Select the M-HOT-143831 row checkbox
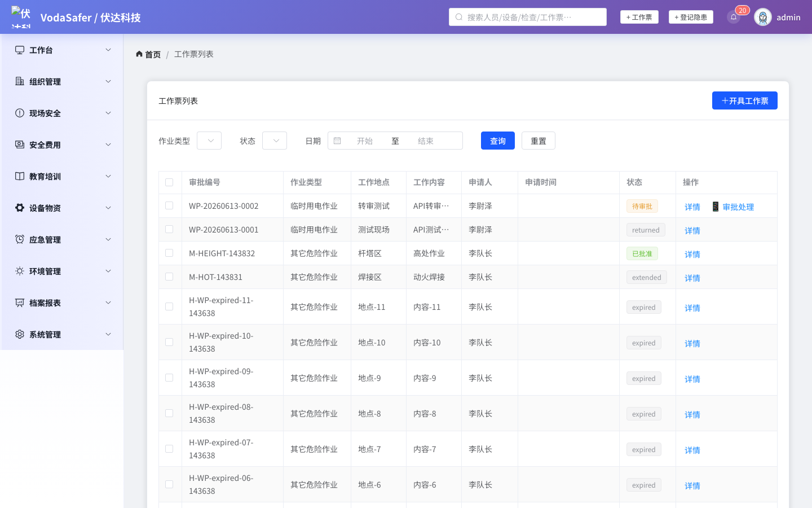The height and width of the screenshot is (508, 812). 169,277
